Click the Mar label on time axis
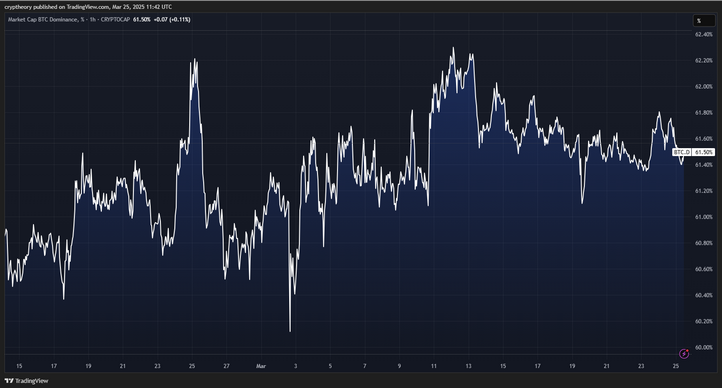Screen dimensions: 722x388 pos(261,366)
